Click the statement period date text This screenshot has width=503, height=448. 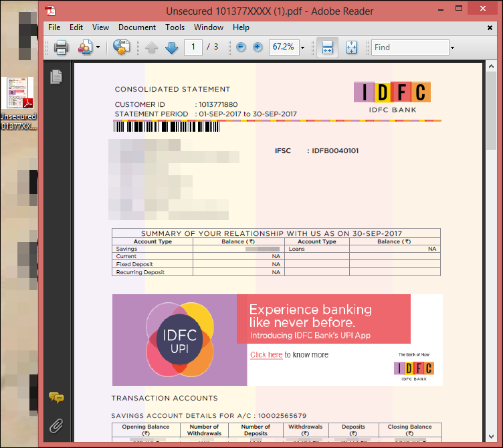pyautogui.click(x=247, y=114)
